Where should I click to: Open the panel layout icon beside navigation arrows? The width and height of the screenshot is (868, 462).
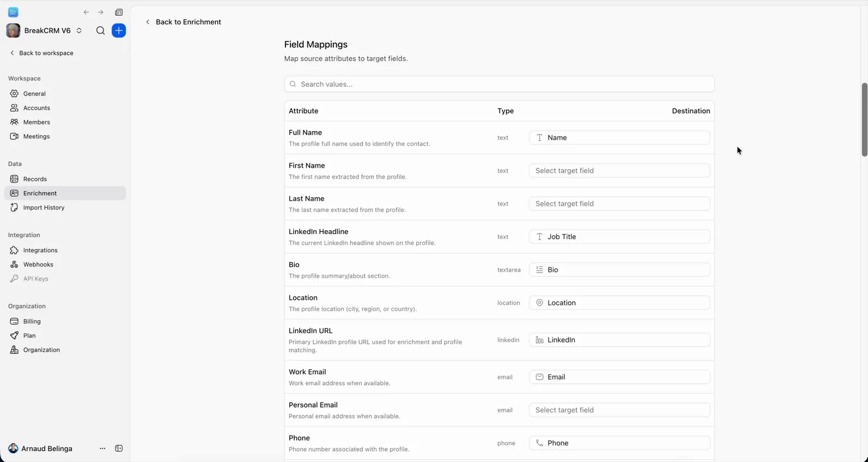(x=119, y=12)
